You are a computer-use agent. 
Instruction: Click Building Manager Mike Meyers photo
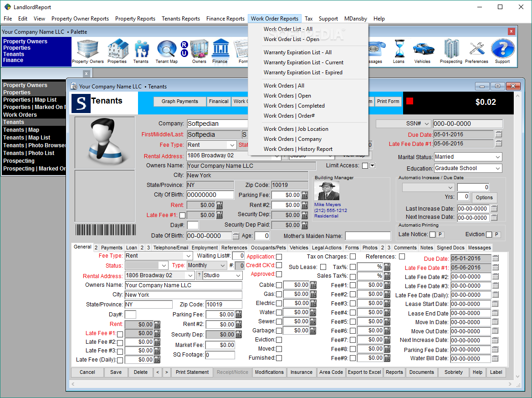pos(327,191)
